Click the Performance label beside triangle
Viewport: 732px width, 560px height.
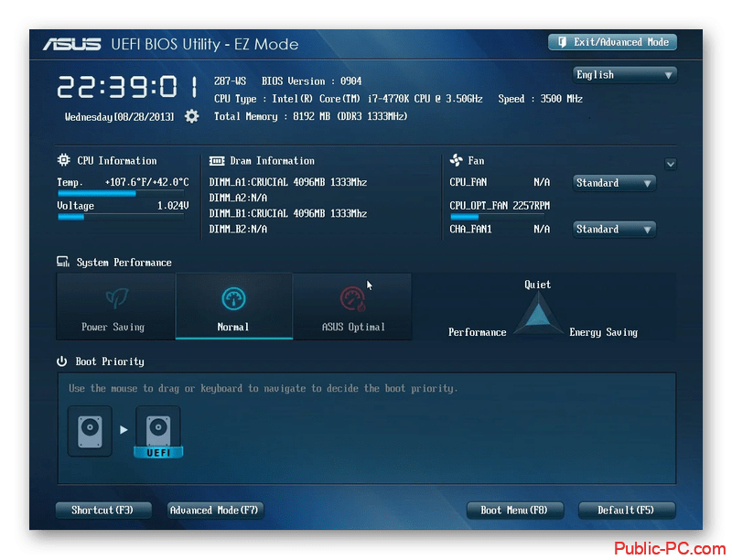(477, 332)
